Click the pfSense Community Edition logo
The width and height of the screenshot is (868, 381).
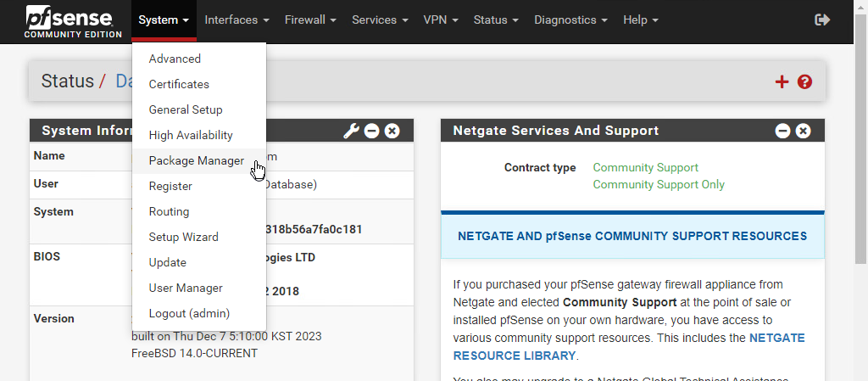click(x=73, y=21)
